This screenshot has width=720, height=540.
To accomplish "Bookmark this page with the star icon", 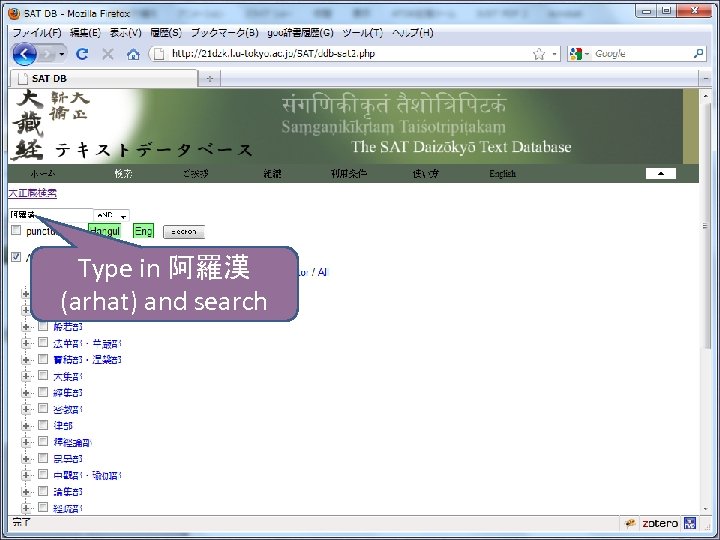I will pos(539,54).
